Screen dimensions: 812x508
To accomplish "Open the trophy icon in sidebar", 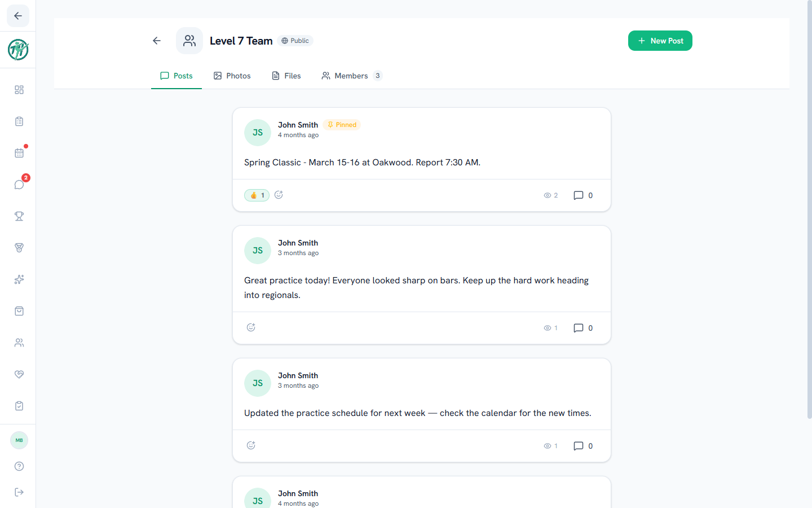I will pyautogui.click(x=19, y=216).
